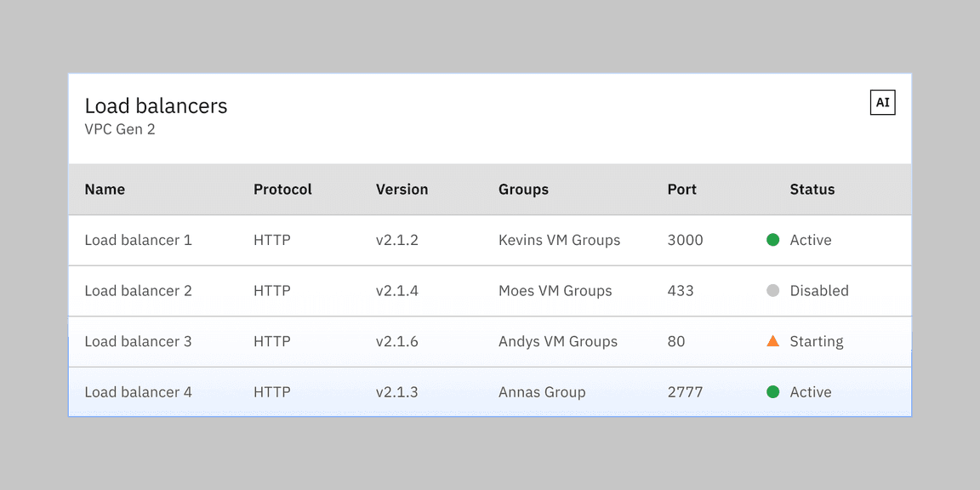The height and width of the screenshot is (490, 980).
Task: Click the AI label icon
Action: click(x=882, y=103)
